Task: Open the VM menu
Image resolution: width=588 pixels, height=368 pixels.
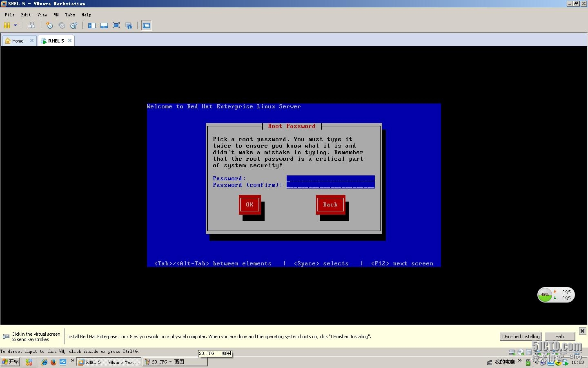Action: 56,15
